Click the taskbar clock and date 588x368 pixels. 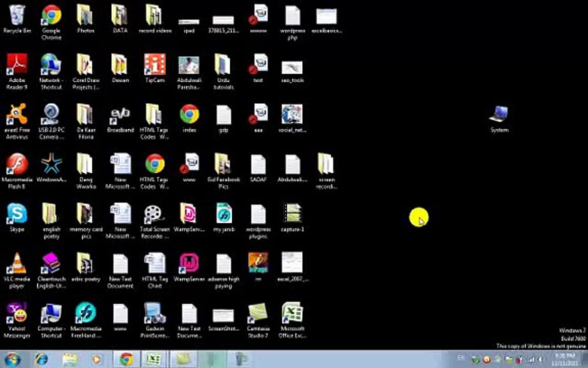[x=565, y=359]
